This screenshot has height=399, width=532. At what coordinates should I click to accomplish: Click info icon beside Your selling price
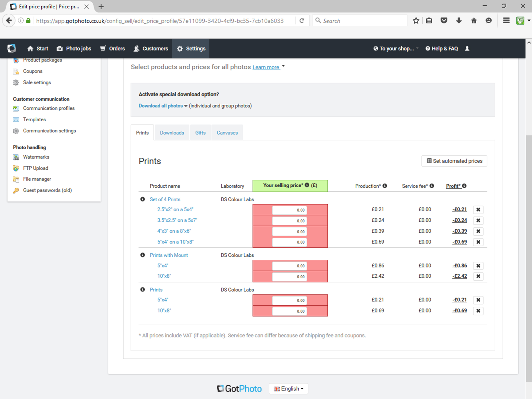click(x=307, y=185)
